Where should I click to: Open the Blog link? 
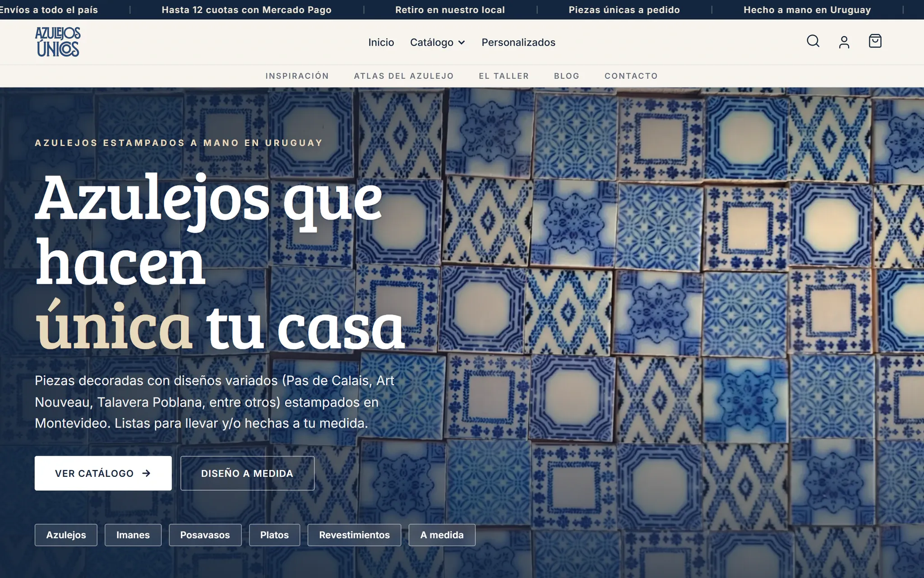(x=567, y=76)
